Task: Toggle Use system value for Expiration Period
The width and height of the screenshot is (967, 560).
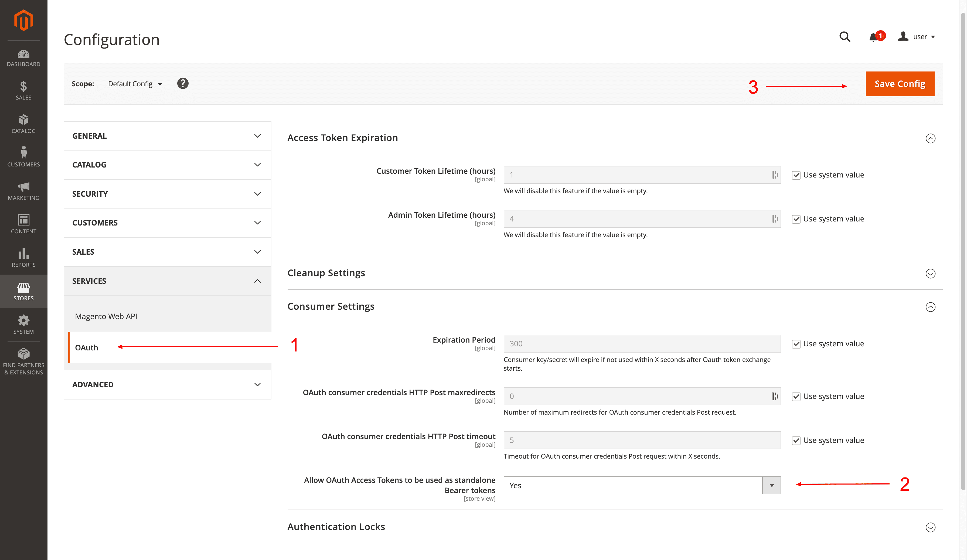Action: [x=796, y=344]
